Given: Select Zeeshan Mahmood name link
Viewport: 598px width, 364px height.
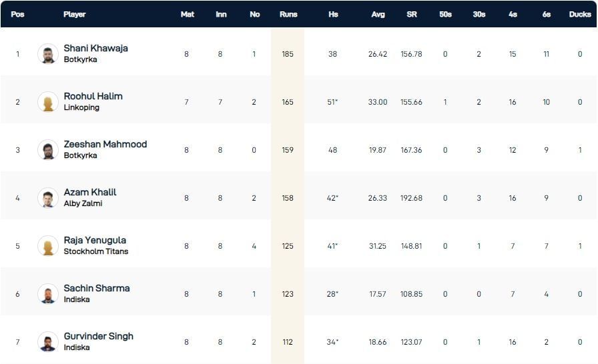Looking at the screenshot, I should pos(105,144).
